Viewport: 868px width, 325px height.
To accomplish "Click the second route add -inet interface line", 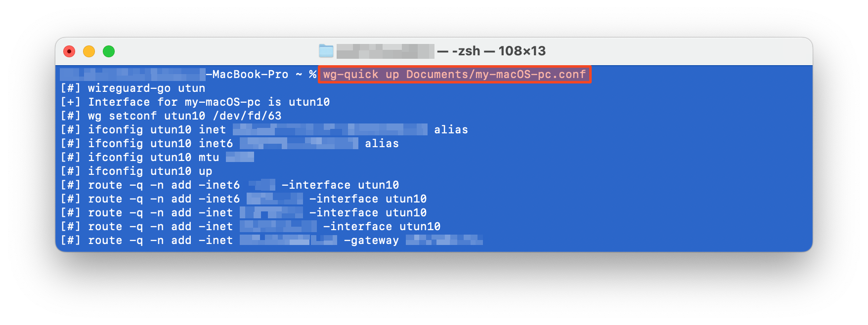I will (250, 227).
